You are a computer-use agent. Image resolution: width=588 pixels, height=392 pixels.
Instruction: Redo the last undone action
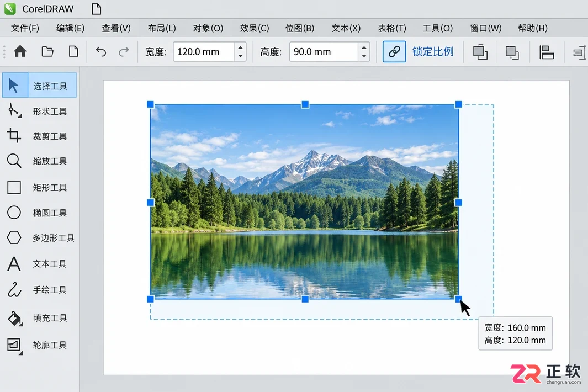coord(124,51)
